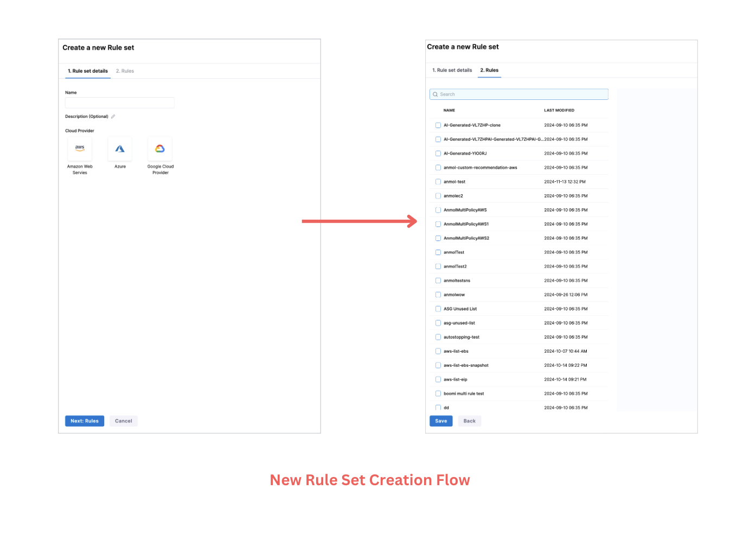This screenshot has height=534, width=756.
Task: Click the active 2. Rules tab on the right
Action: [x=489, y=70]
